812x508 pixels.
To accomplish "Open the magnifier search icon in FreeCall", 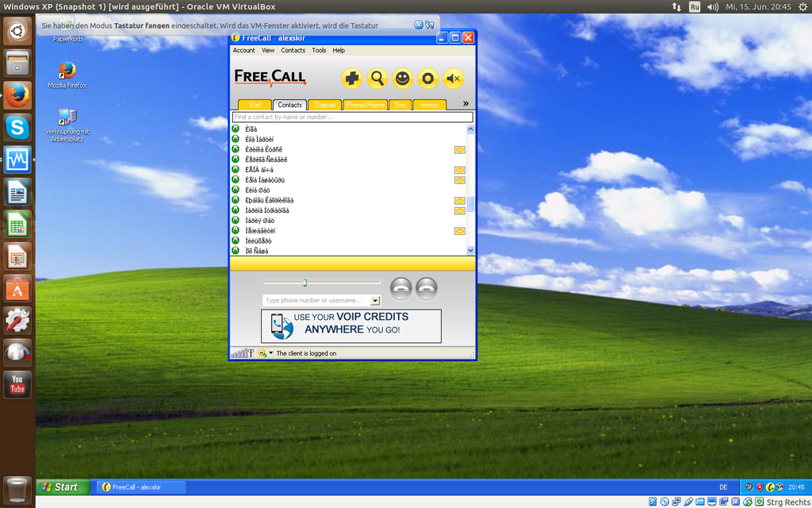I will pyautogui.click(x=377, y=79).
